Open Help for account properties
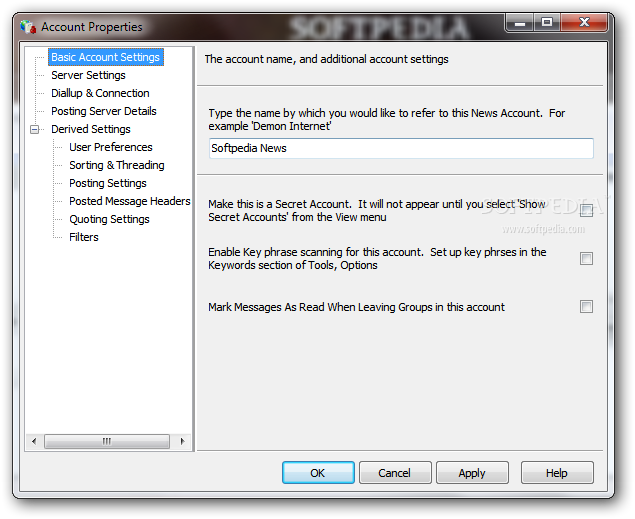The height and width of the screenshot is (519, 635). pos(557,472)
